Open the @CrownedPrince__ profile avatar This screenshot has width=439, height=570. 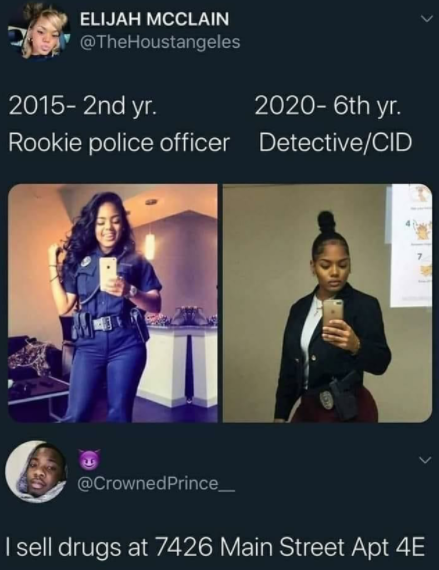[x=36, y=471]
